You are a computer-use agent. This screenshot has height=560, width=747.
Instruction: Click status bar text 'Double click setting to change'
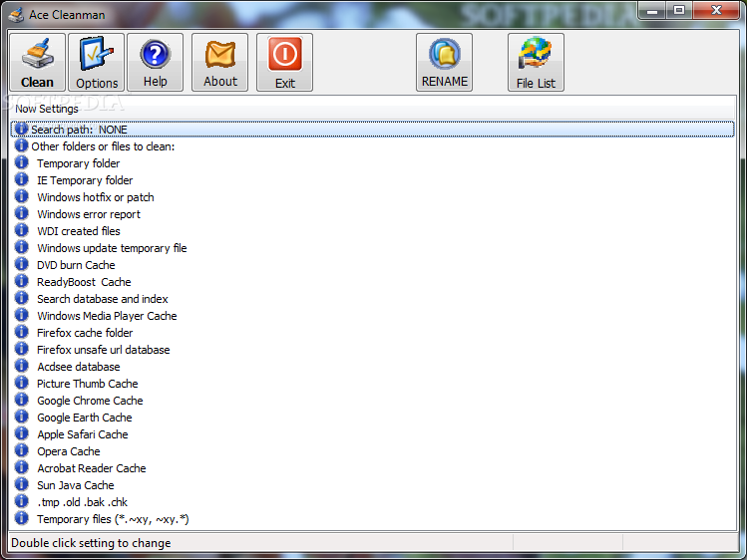tap(91, 543)
